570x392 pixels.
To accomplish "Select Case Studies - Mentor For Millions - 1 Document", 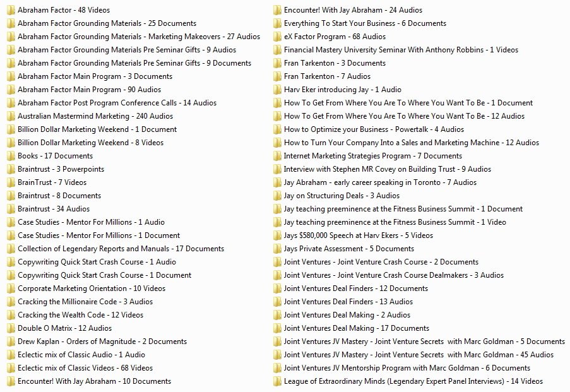I will coord(99,235).
